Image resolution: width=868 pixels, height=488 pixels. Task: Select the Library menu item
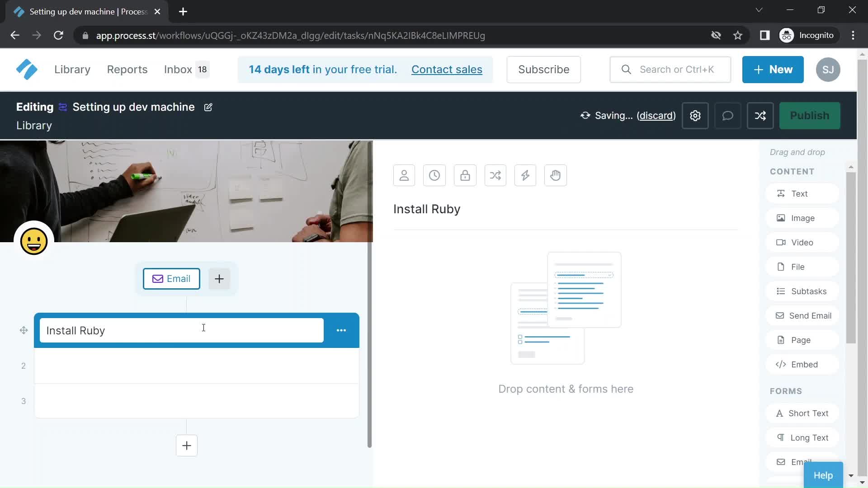tap(71, 69)
